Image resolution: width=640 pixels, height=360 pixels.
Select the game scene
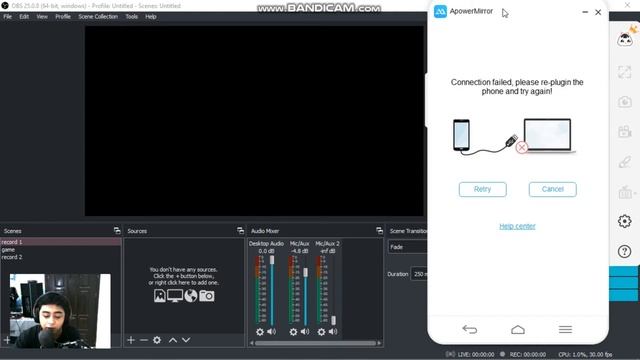click(61, 250)
